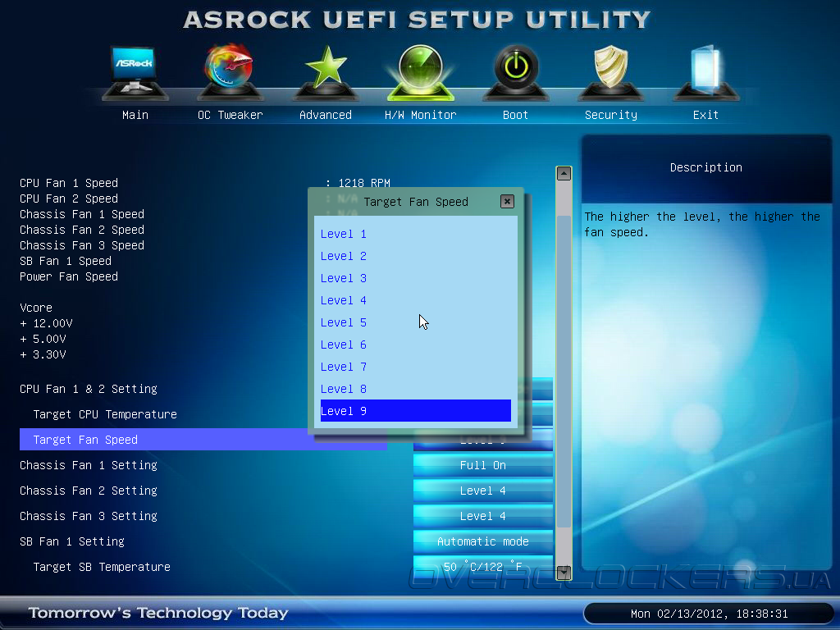Viewport: 840px width, 630px height.
Task: Click the SB Fan 1 Speed label
Action: [x=66, y=261]
